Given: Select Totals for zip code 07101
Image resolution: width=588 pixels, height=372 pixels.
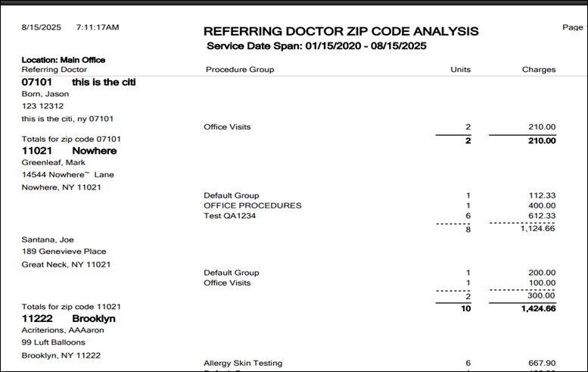Looking at the screenshot, I should point(71,139).
